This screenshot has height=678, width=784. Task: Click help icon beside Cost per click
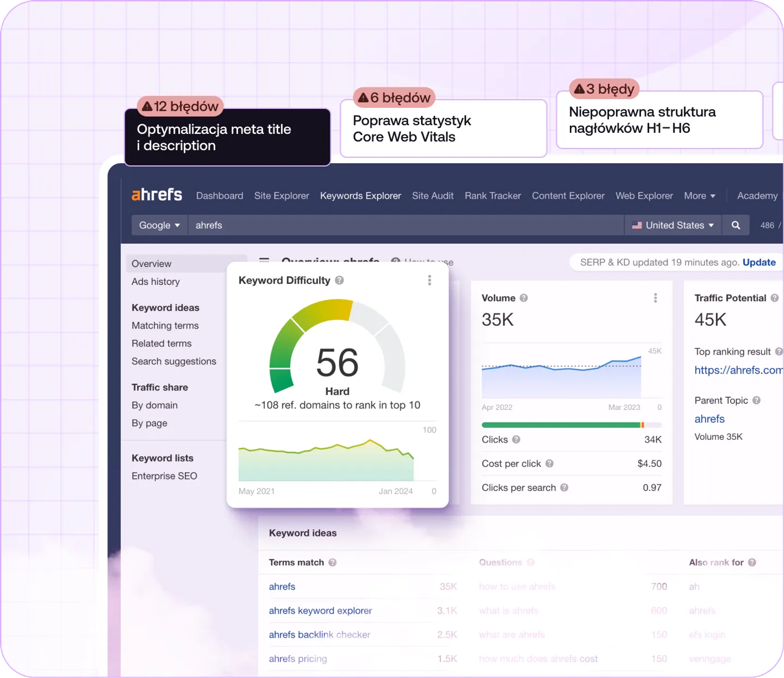click(549, 464)
